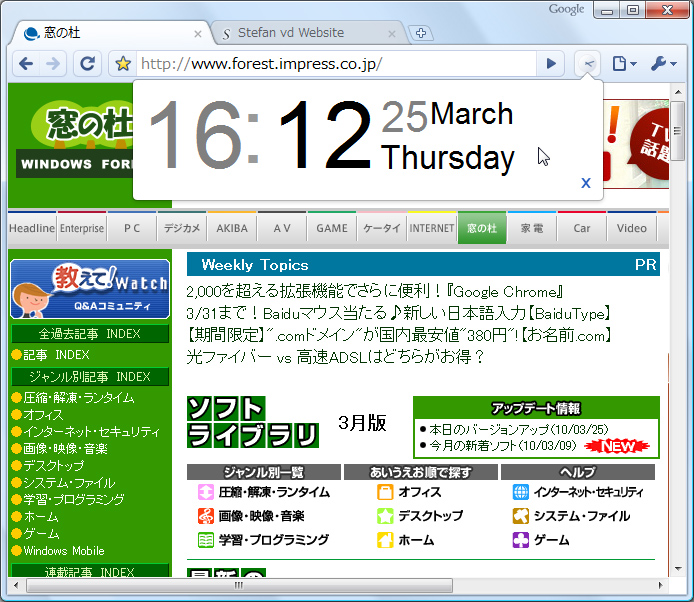Open 記事 INDEX sidebar link
The height and width of the screenshot is (602, 694).
(56, 355)
